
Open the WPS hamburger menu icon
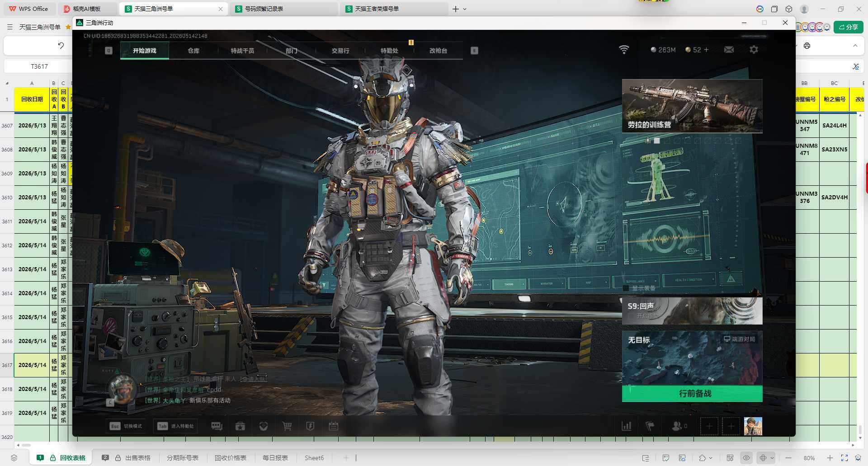(10, 27)
